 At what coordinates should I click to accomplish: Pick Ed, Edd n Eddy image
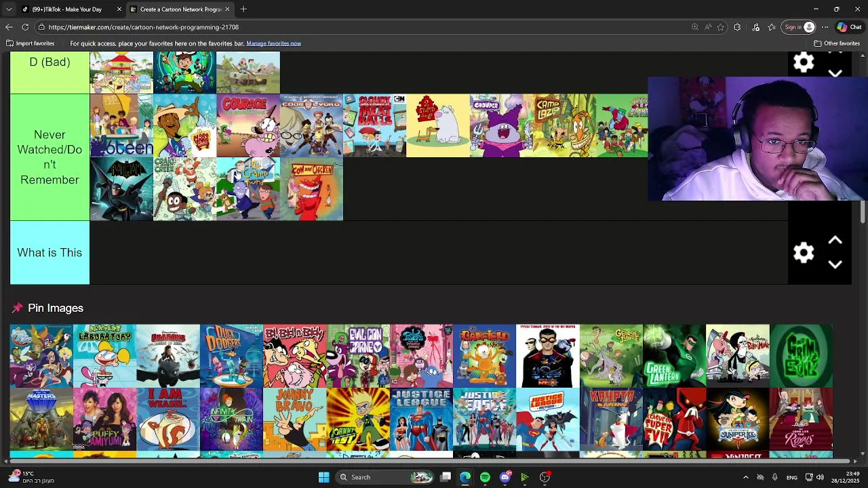tap(294, 356)
